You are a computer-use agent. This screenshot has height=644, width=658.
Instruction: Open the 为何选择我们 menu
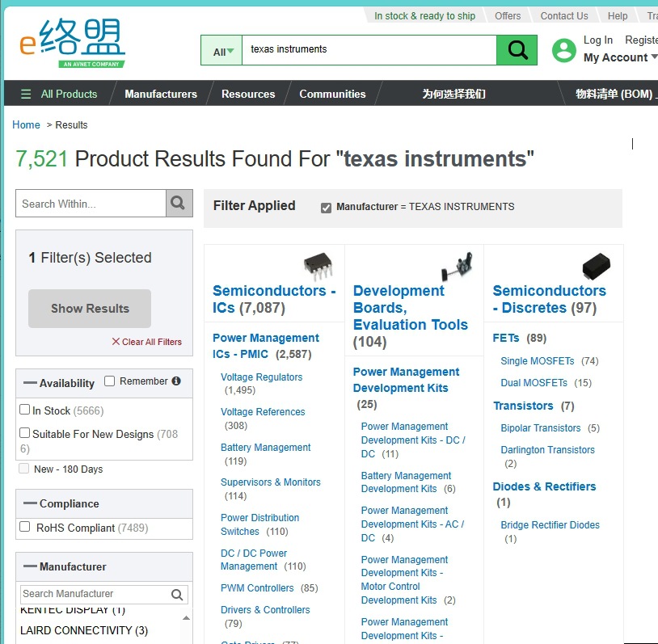pyautogui.click(x=453, y=94)
